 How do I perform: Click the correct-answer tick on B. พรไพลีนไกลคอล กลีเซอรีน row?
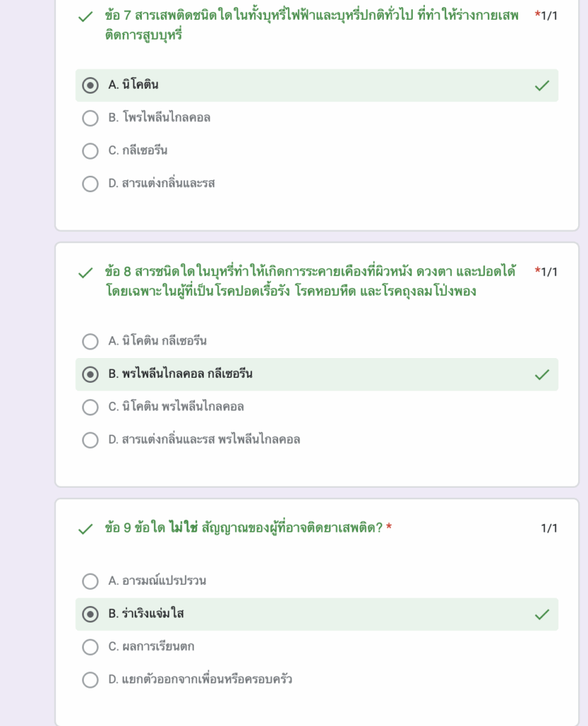542,374
